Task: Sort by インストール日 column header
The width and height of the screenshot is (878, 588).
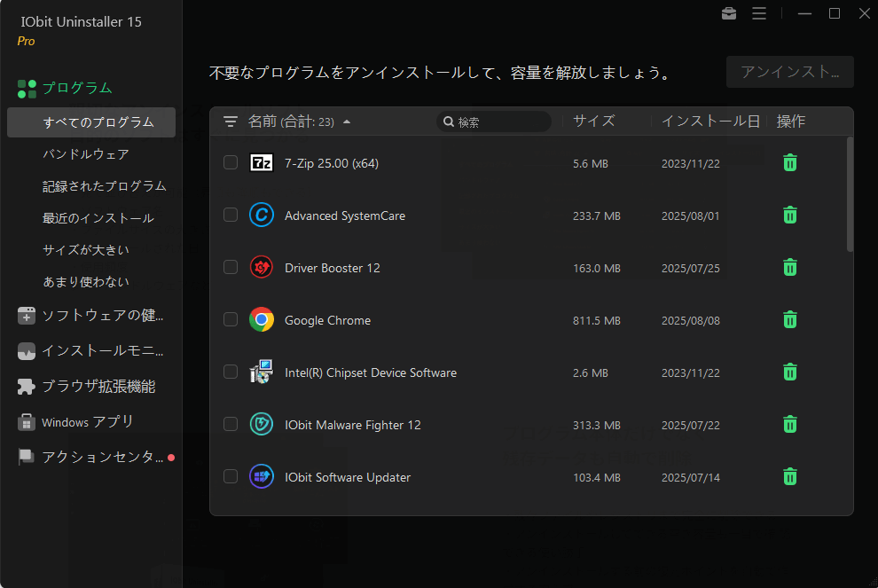Action: [710, 121]
